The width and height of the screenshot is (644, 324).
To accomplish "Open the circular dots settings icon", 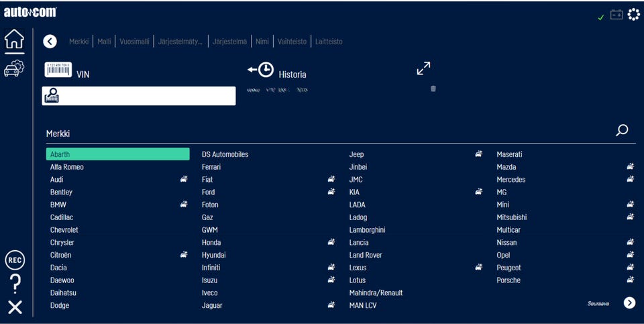I will [x=634, y=15].
